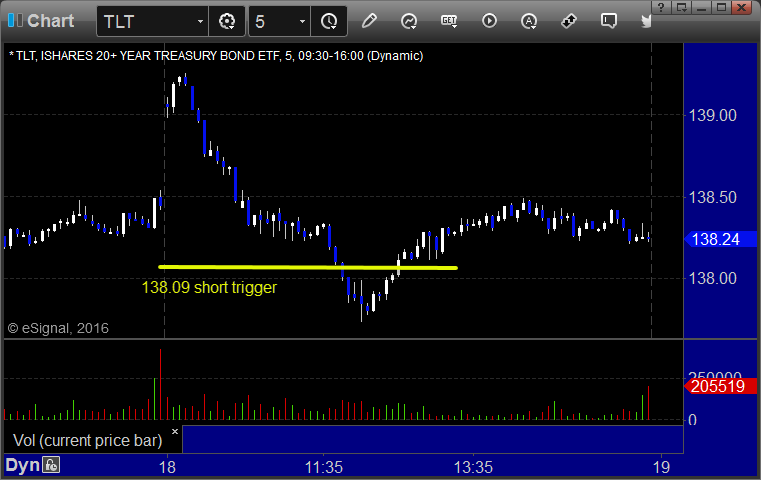
Task: Click the 138.50 price axis label
Action: click(x=712, y=198)
